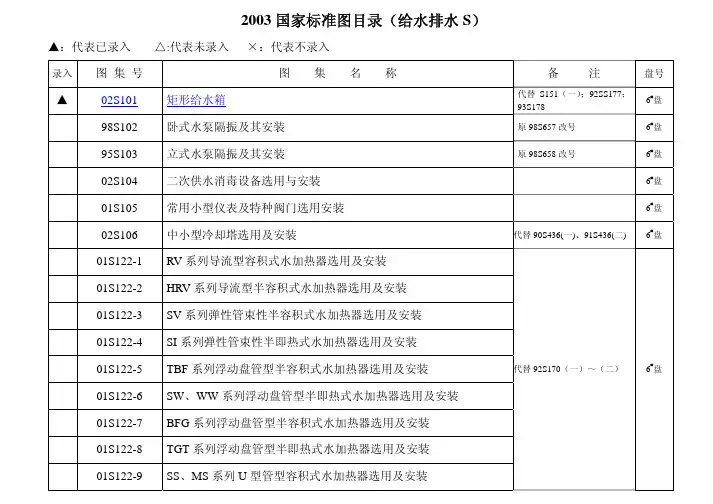Click the ▲ marker in the 02S101 row

click(62, 101)
